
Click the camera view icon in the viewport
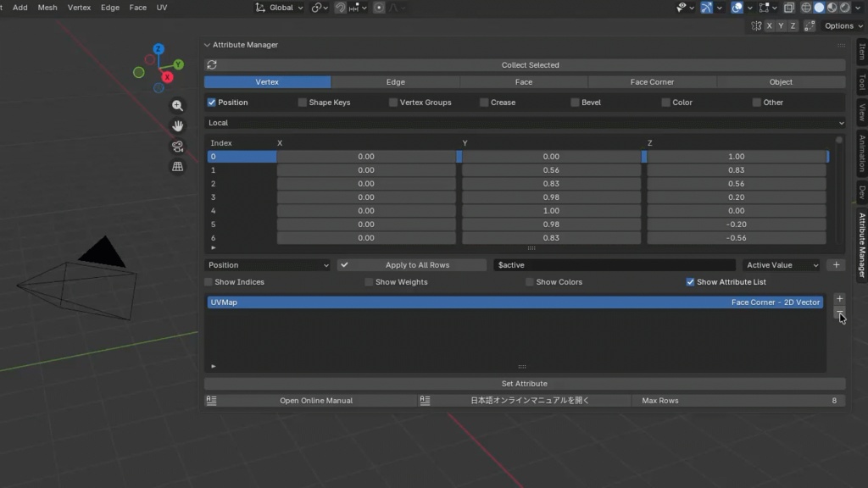pyautogui.click(x=177, y=146)
